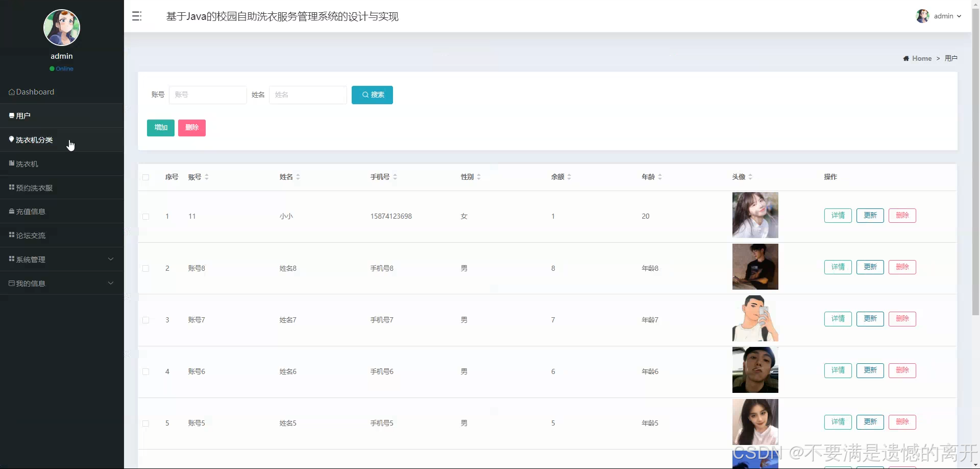This screenshot has height=469, width=980.
Task: Open 详情 for 账号7
Action: click(838, 319)
